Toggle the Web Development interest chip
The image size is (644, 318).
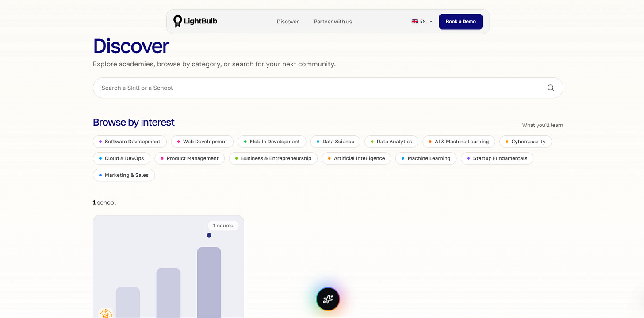pyautogui.click(x=202, y=142)
